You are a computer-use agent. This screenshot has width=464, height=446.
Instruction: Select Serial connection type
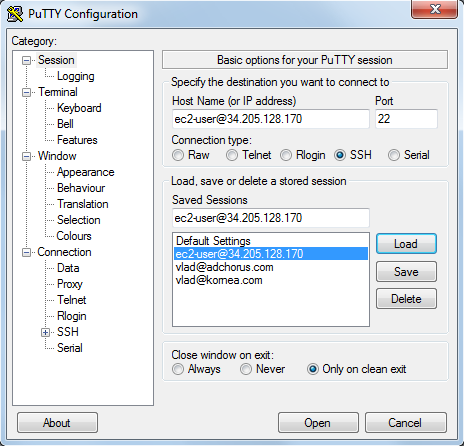point(394,155)
